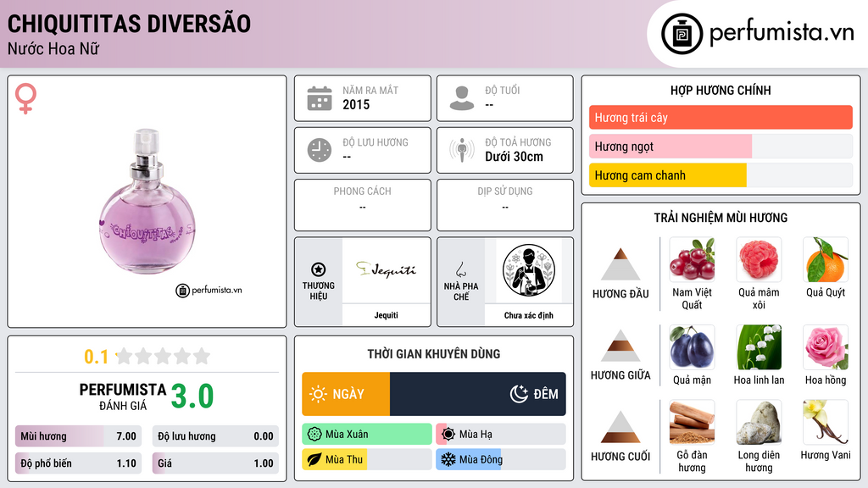Select the Mùa Thu season bar

(367, 460)
